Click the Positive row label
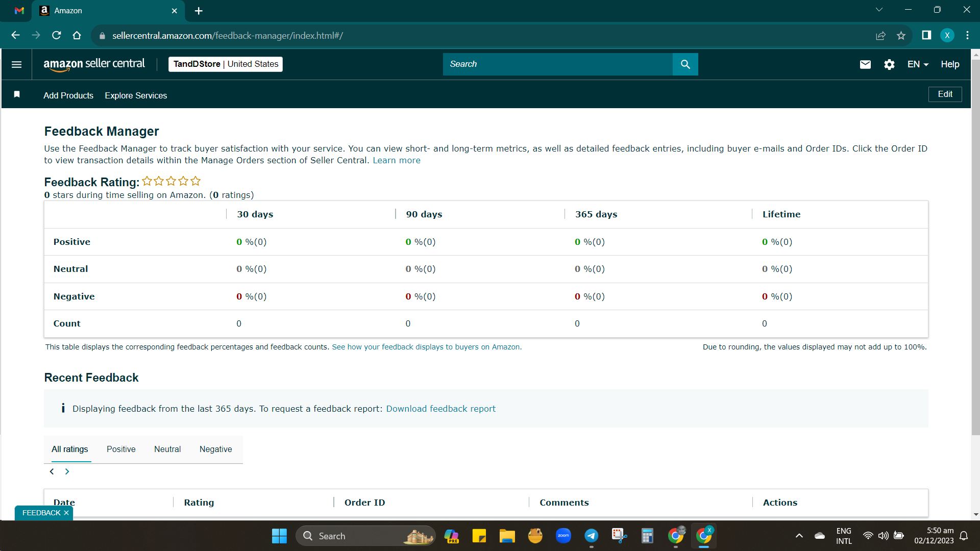This screenshot has width=980, height=551. point(71,242)
